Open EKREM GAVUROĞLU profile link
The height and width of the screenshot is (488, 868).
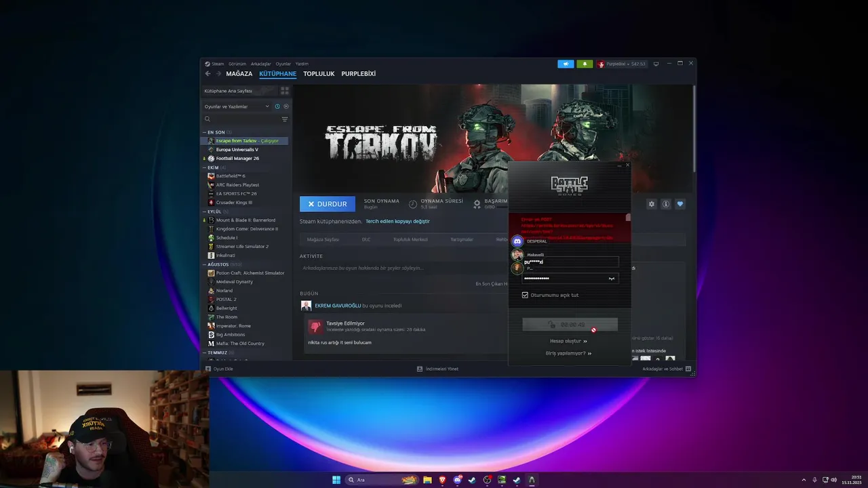pos(338,306)
